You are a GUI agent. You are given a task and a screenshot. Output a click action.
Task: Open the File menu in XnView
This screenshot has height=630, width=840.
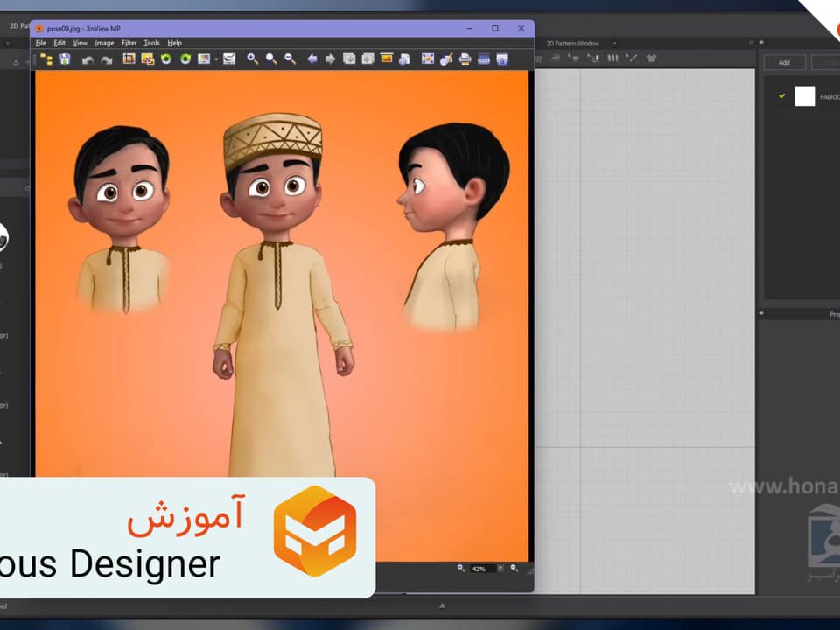tap(41, 43)
